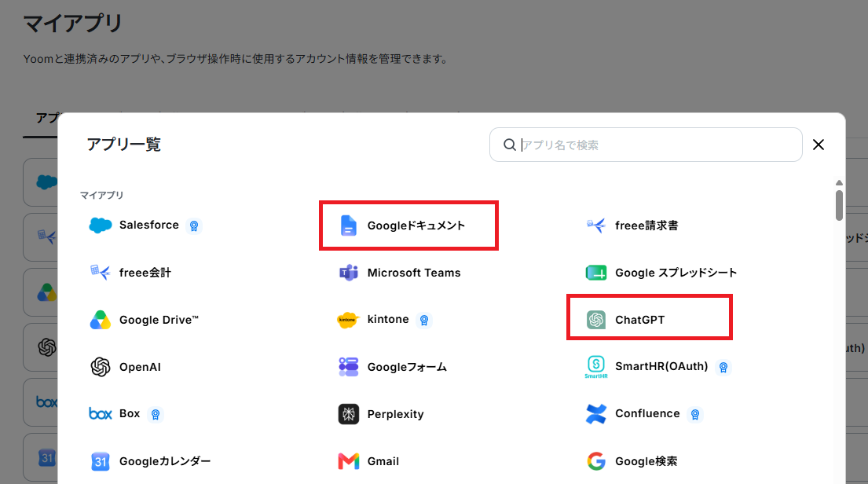Click the OpenAI card in background page
This screenshot has height=484, width=868.
40,347
